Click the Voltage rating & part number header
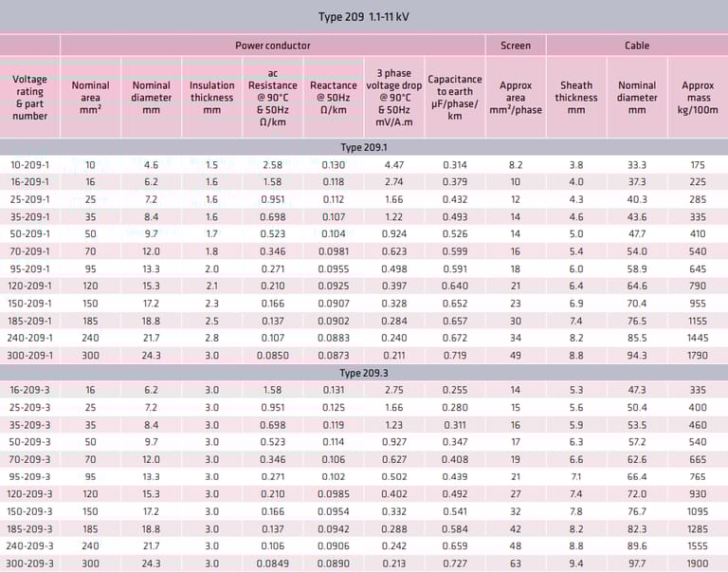This screenshot has width=728, height=573. pos(30,98)
